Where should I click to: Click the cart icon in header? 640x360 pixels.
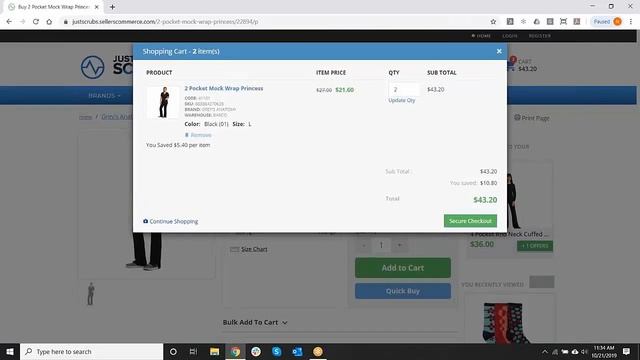[510, 65]
